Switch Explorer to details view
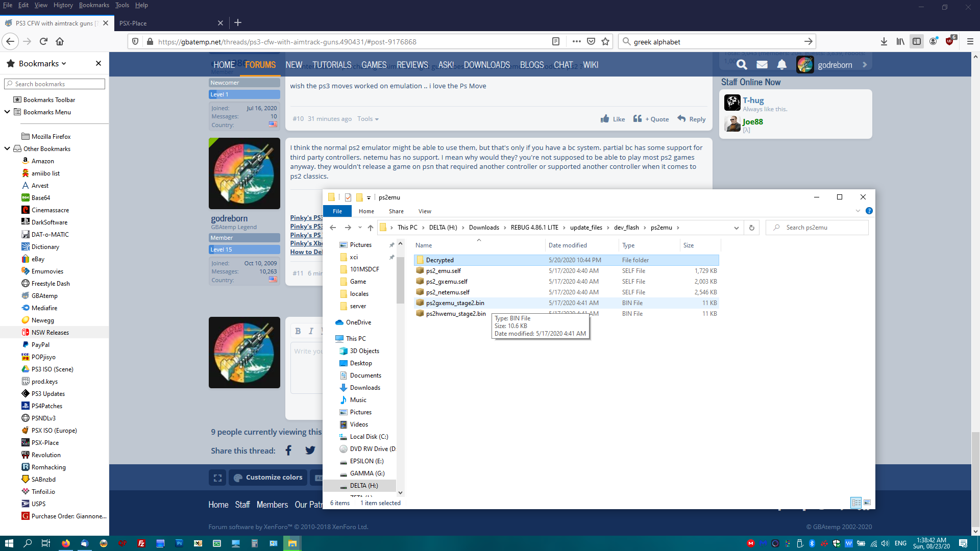The height and width of the screenshot is (551, 980). [856, 503]
